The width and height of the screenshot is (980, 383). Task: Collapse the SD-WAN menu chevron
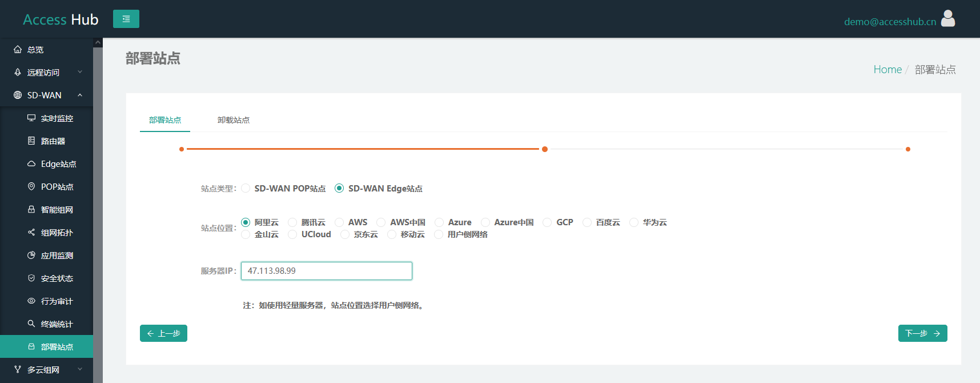pos(80,95)
